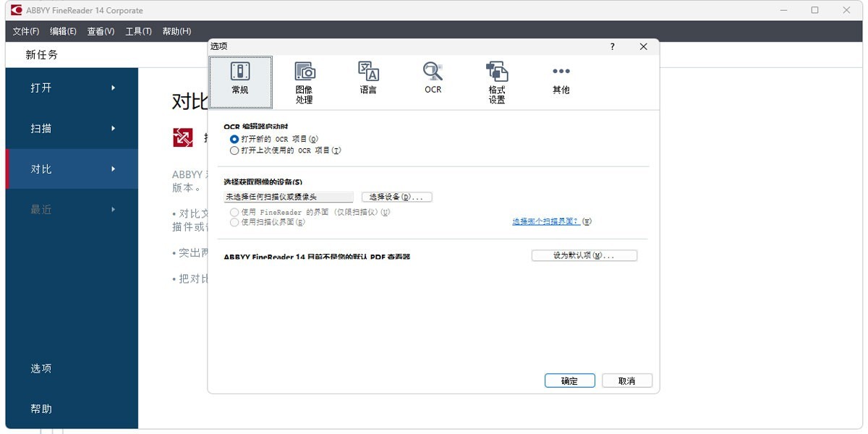Viewport: 868px width, 434px height.
Task: Select 打开上次使用的 OCR 项目 radio button
Action: pyautogui.click(x=234, y=150)
